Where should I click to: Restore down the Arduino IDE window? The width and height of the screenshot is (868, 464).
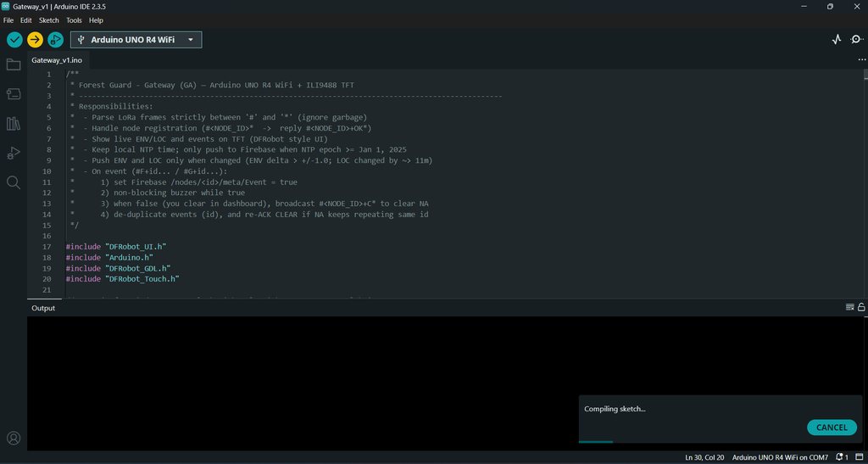(830, 6)
